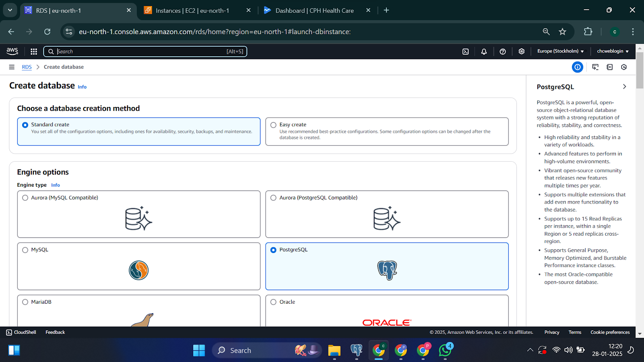This screenshot has height=362, width=644.
Task: Open WhatsApp from the taskbar
Action: 445,350
